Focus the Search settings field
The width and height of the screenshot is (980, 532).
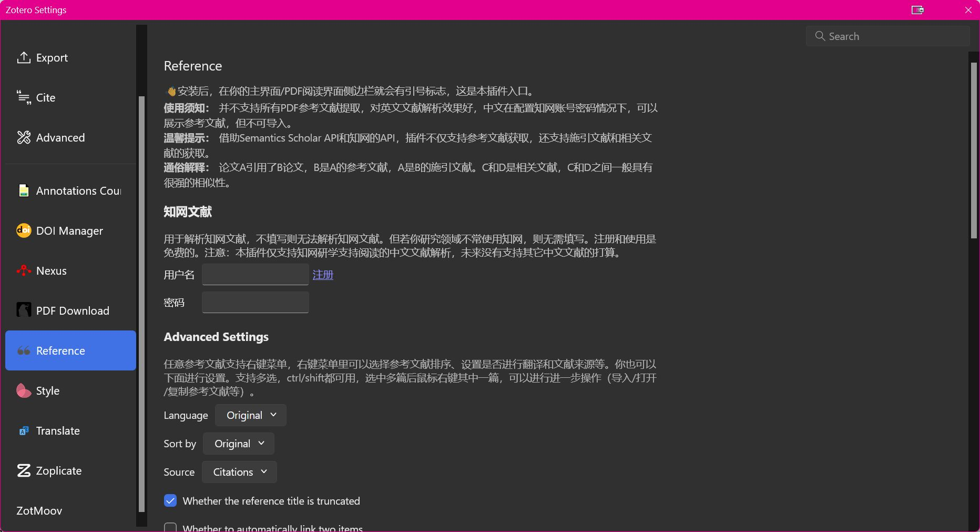coord(887,36)
